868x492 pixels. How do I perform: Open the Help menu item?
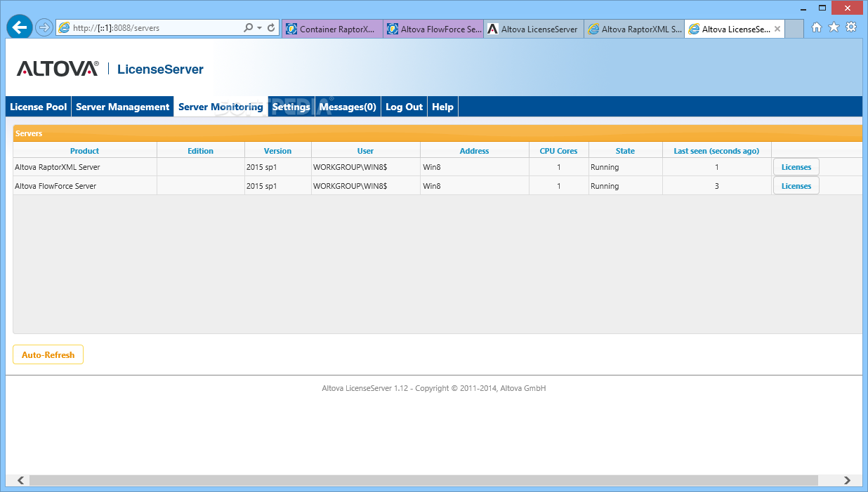(x=442, y=107)
